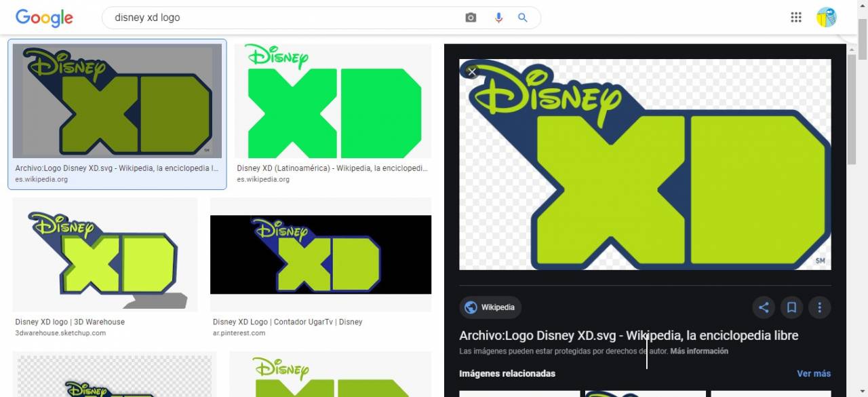Image resolution: width=868 pixels, height=397 pixels.
Task: Start voice search with the microphone
Action: [x=498, y=18]
